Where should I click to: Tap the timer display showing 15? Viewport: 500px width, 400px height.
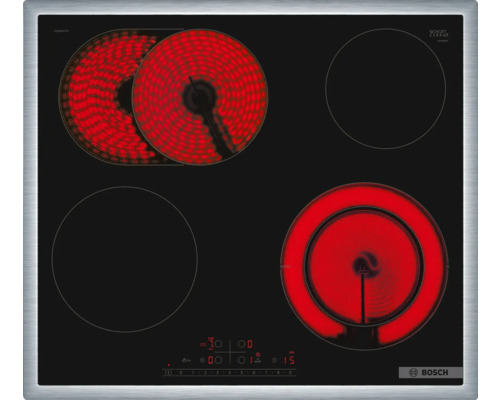coord(289,360)
